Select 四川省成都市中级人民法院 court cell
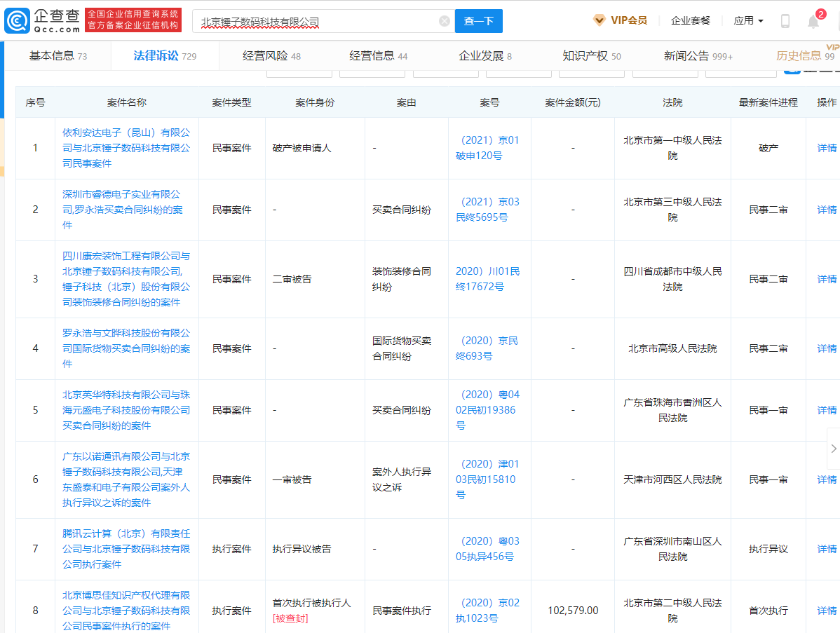Screen dimensions: 840x633 [672, 279]
